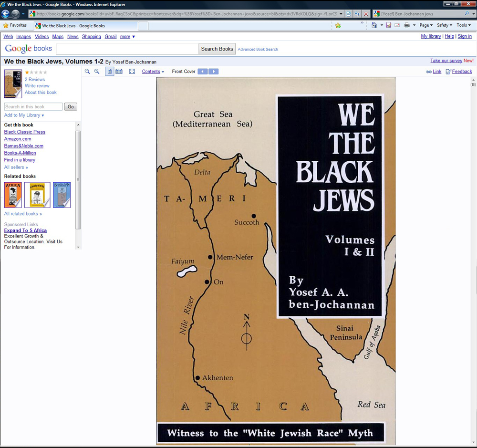Toggle single page view mode icon
Viewport: 477px width, 448px height.
110,72
